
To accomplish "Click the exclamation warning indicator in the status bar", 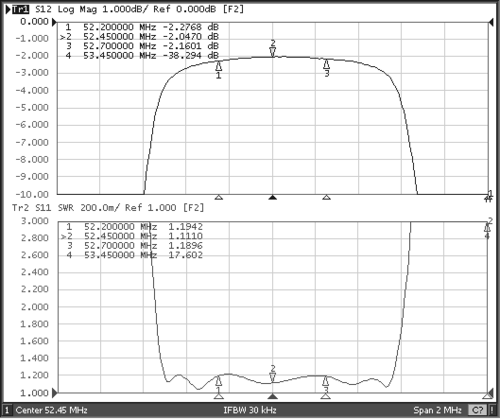I will pyautogui.click(x=492, y=410).
